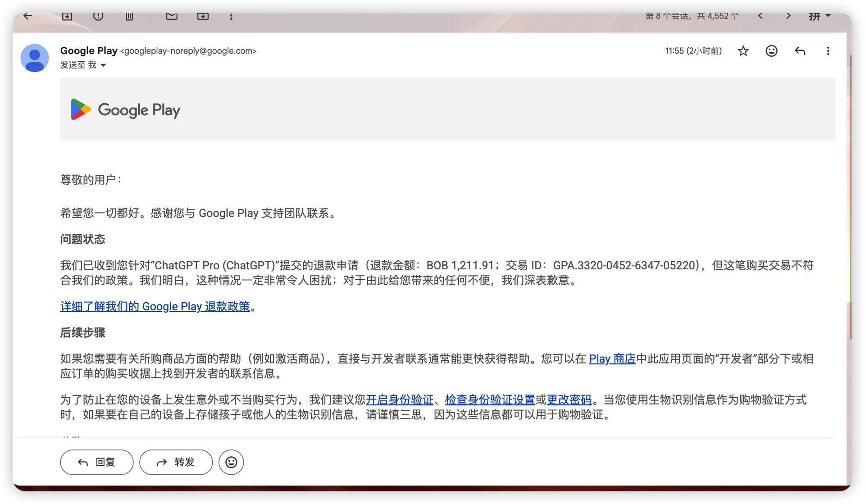Click the conversation counter 第 8 个会话

coord(692,16)
